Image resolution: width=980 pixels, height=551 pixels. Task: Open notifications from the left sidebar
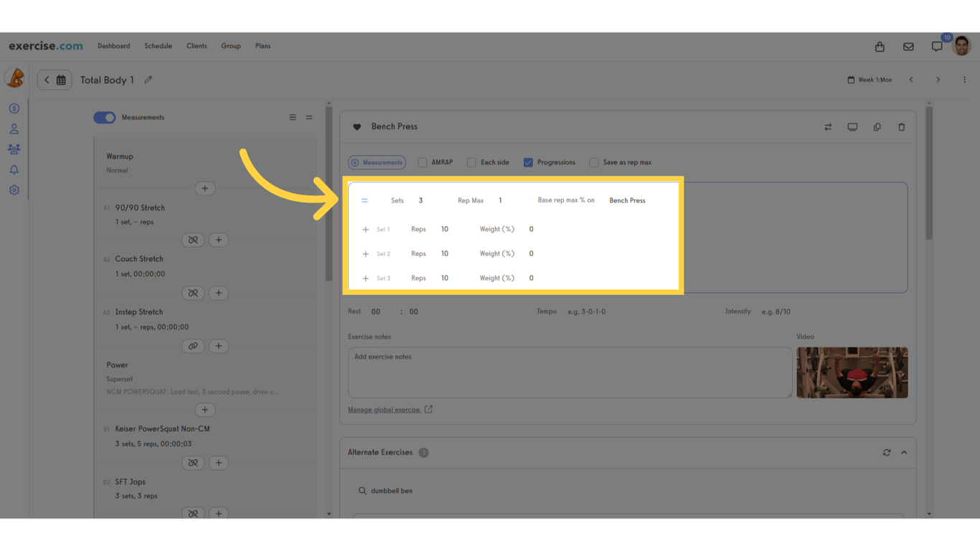pos(14,169)
